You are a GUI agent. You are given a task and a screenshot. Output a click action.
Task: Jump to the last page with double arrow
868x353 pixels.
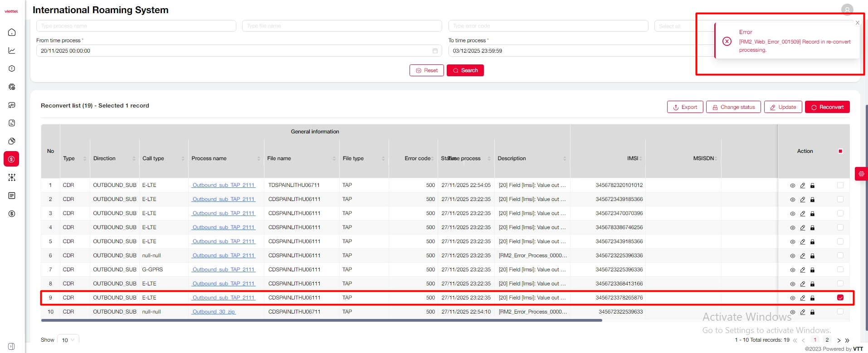click(x=847, y=340)
